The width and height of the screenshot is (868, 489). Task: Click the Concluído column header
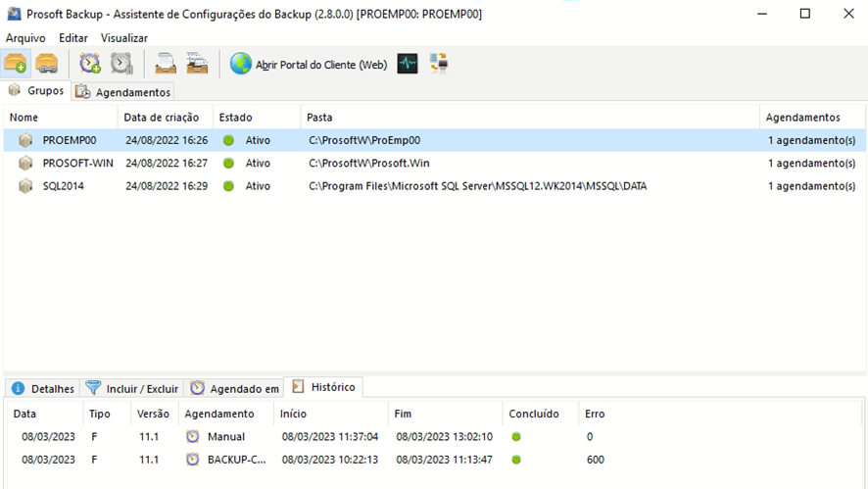(x=540, y=414)
